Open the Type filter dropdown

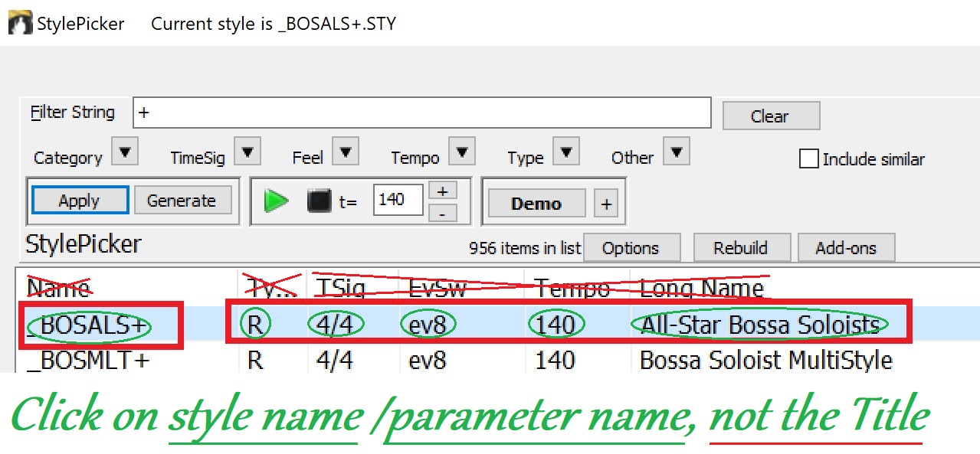[x=565, y=152]
